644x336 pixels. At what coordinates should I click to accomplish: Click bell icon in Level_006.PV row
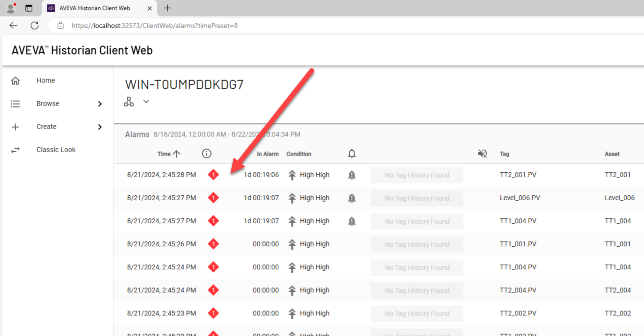point(351,198)
